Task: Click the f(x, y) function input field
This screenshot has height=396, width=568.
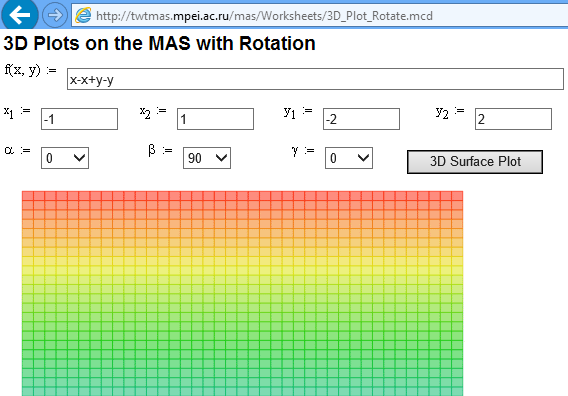Action: coord(315,79)
